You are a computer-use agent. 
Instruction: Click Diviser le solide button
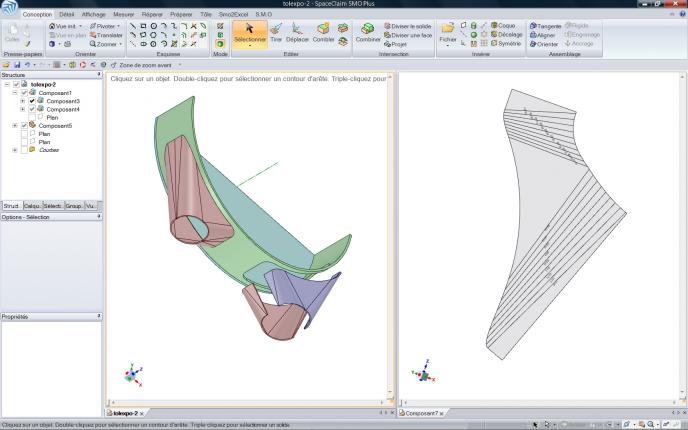[x=411, y=25]
